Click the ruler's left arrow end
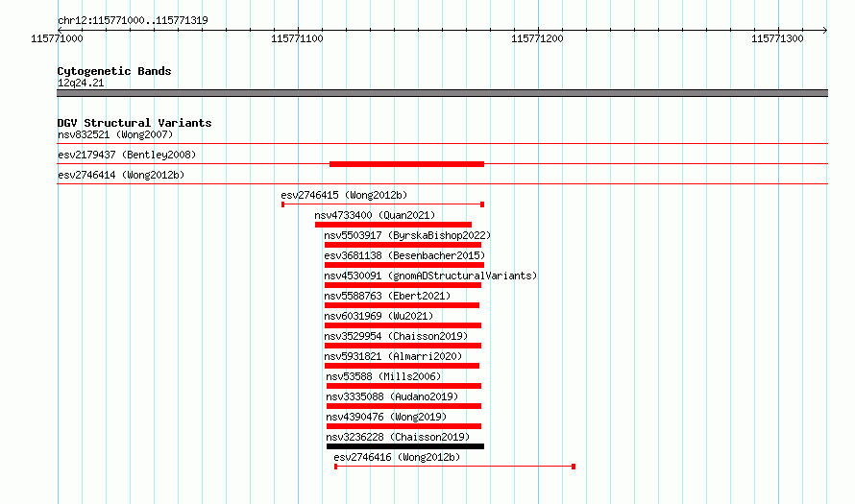The image size is (855, 504). coord(60,30)
